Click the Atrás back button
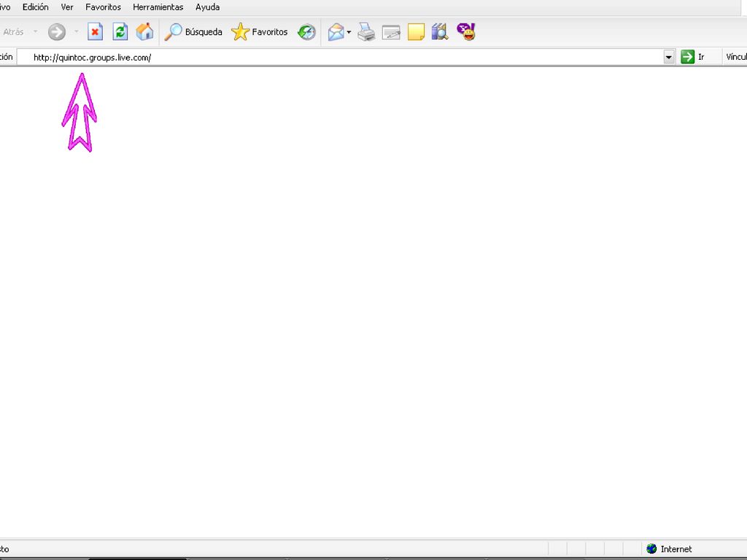 pos(13,32)
